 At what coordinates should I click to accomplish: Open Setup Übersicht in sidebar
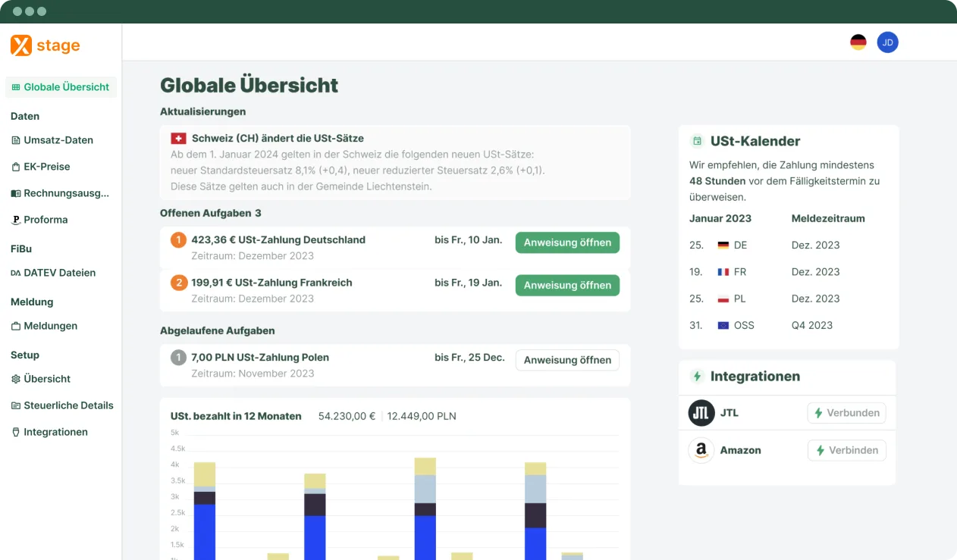pos(41,379)
